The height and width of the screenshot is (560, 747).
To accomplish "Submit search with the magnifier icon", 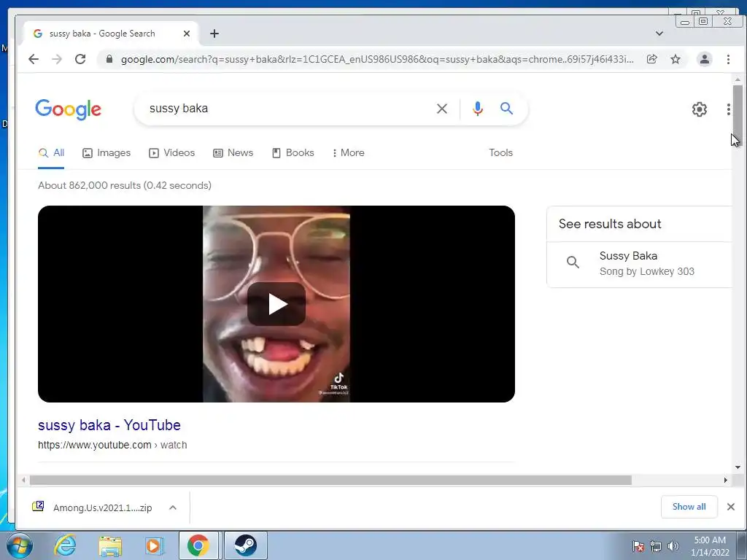I will tap(506, 109).
